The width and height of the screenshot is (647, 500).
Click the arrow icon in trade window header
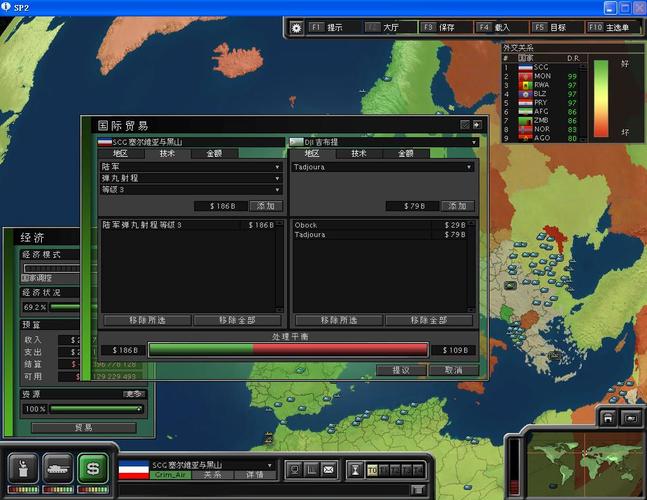tap(478, 125)
